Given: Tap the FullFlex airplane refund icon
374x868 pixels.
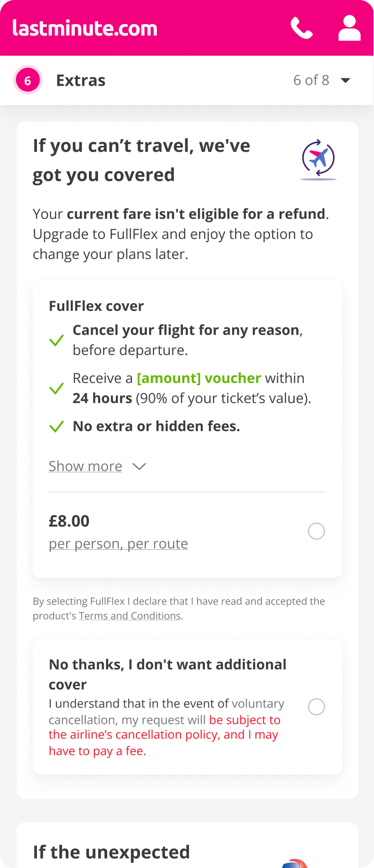Looking at the screenshot, I should pyautogui.click(x=318, y=159).
